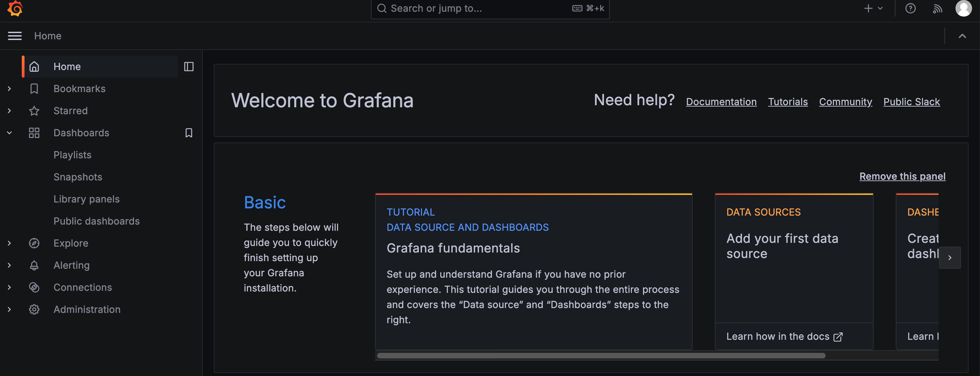Select the Snapshots menu item

coord(77,176)
